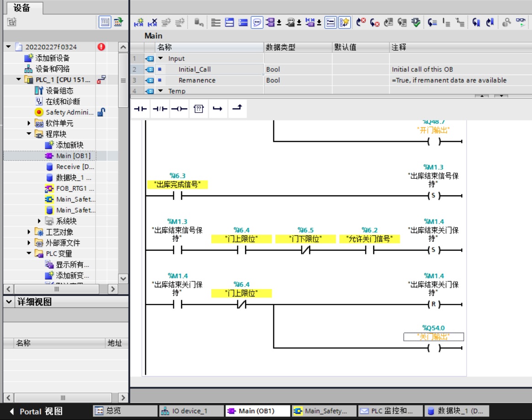
Task: Insert a normally closed contact
Action: (x=160, y=109)
